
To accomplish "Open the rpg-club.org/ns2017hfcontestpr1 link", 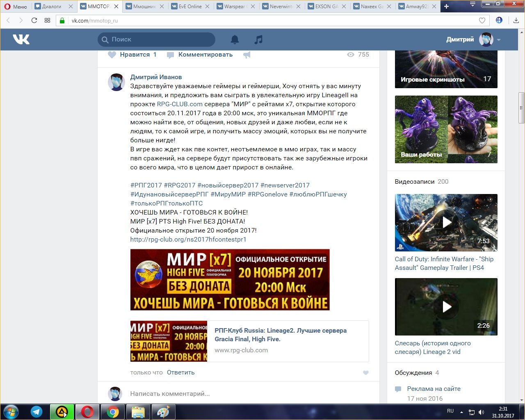I will pos(188,240).
